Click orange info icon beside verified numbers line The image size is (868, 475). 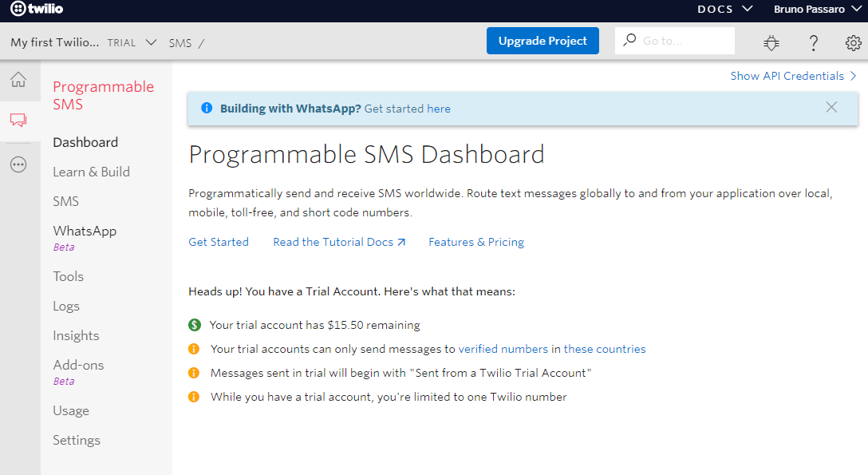click(194, 349)
